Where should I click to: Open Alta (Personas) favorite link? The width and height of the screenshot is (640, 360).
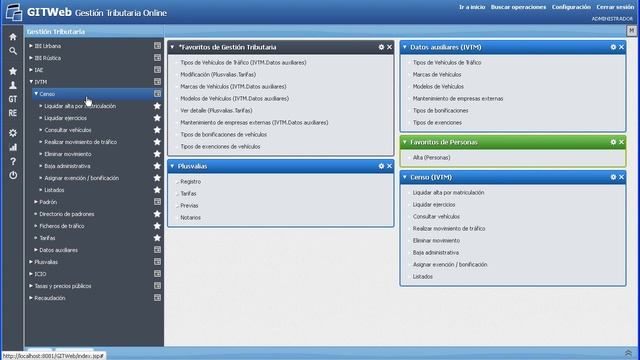[431, 158]
